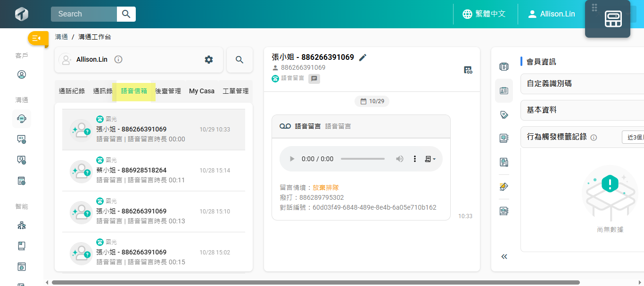Expand the 近3個月 period dropdown
This screenshot has width=644, height=286.
point(633,137)
